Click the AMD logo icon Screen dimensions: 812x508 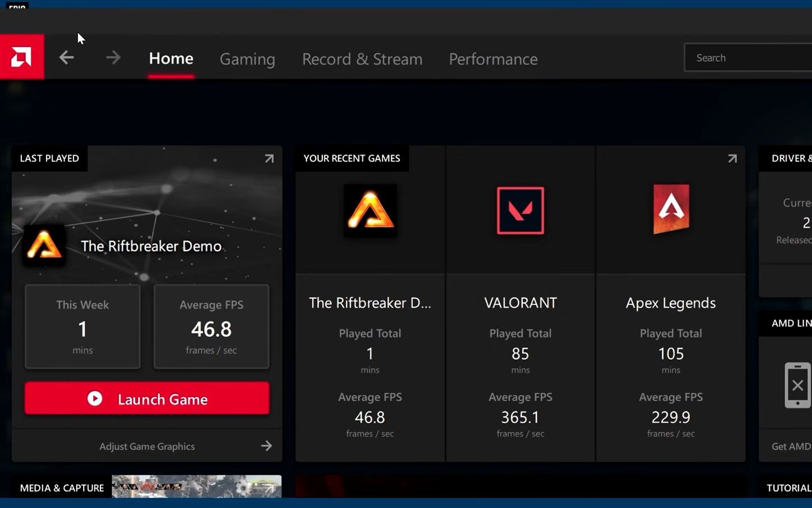point(22,57)
